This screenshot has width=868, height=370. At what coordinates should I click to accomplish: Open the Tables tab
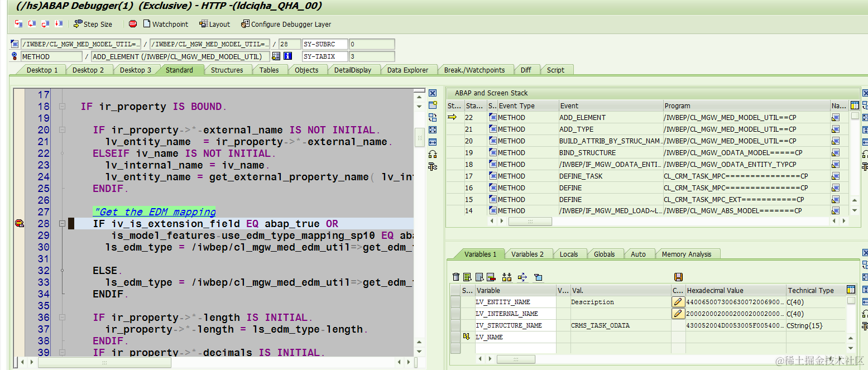point(269,70)
